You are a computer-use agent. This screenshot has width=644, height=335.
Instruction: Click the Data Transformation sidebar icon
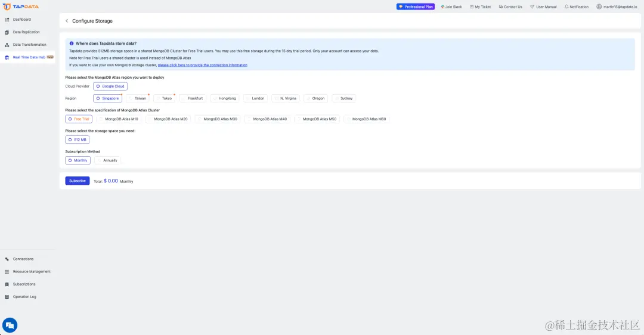[7, 45]
